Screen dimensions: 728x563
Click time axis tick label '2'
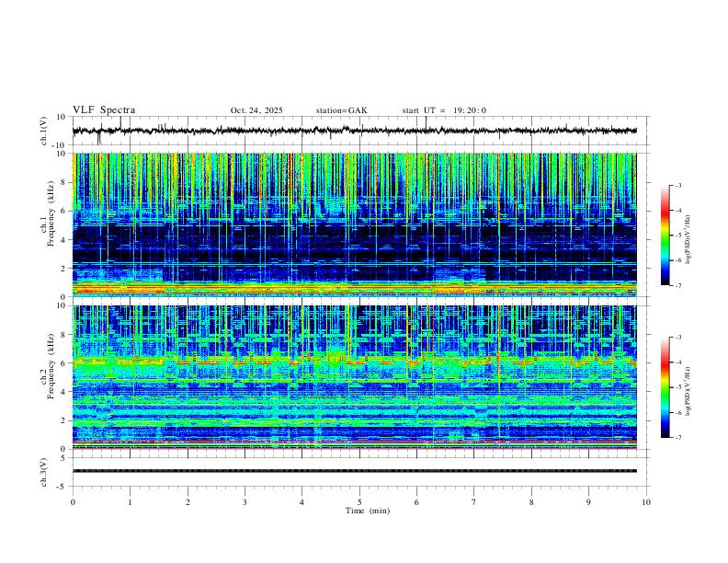pyautogui.click(x=188, y=502)
